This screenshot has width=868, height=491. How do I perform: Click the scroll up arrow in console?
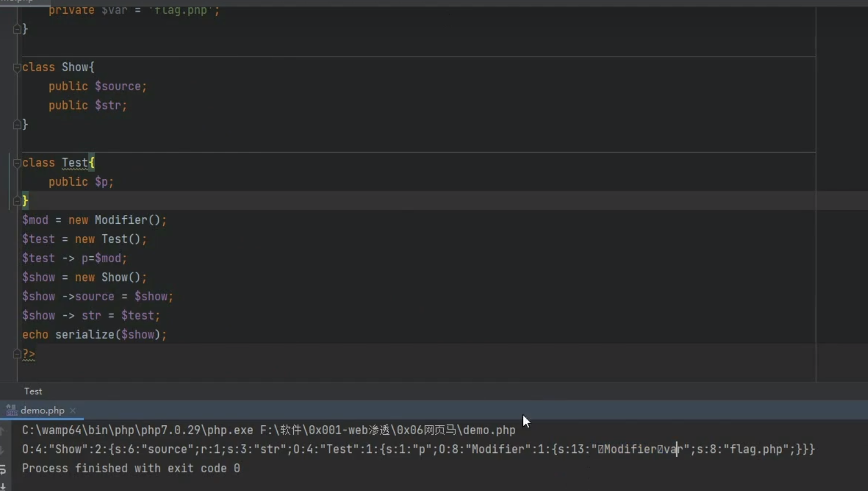click(x=3, y=431)
